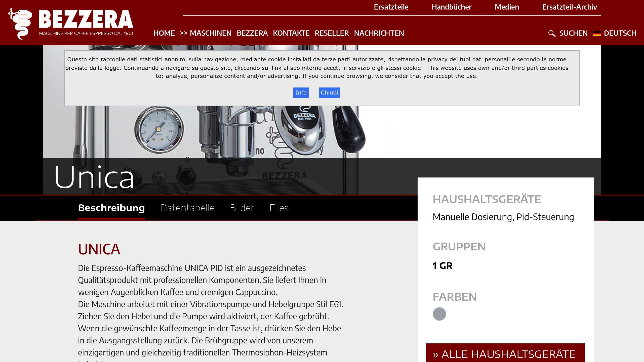
Task: Click SUCHEN to search the site
Action: tap(573, 33)
